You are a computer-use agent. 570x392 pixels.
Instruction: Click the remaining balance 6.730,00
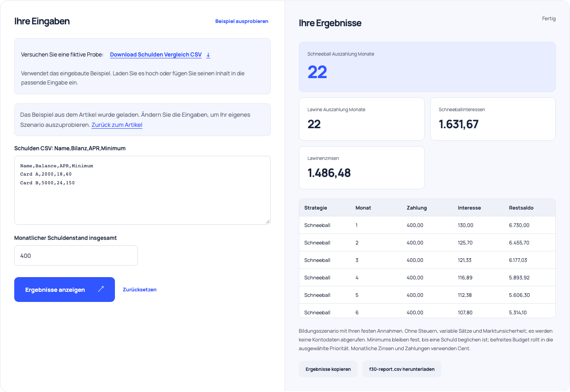(x=519, y=225)
